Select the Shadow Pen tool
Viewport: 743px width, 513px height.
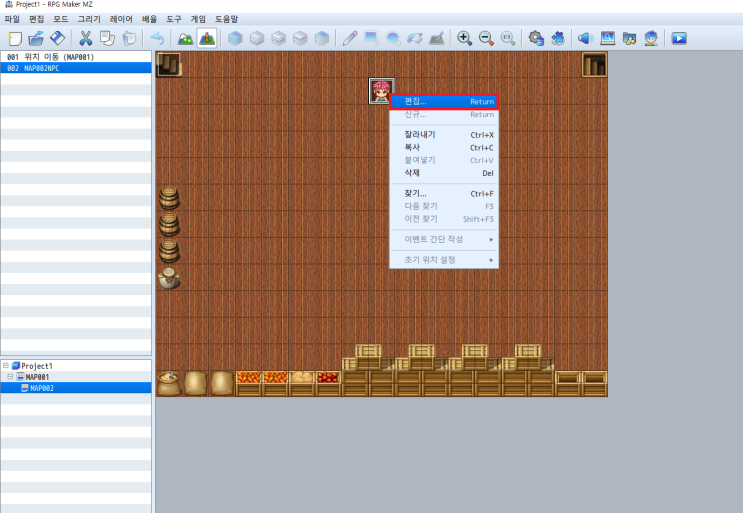click(x=436, y=38)
